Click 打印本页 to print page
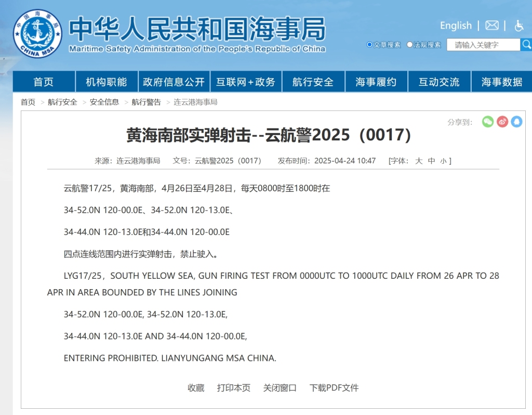532x415 pixels. point(233,387)
